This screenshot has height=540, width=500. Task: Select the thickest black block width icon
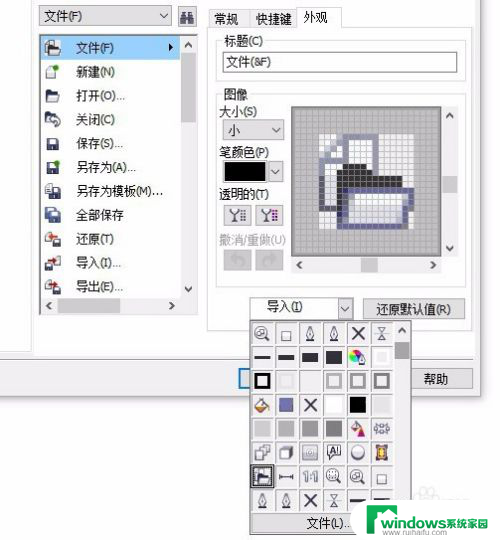tap(334, 357)
